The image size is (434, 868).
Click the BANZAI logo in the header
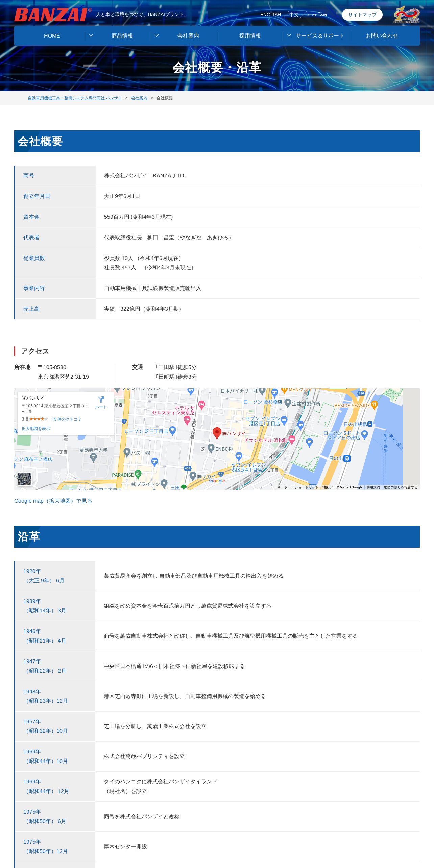(53, 15)
